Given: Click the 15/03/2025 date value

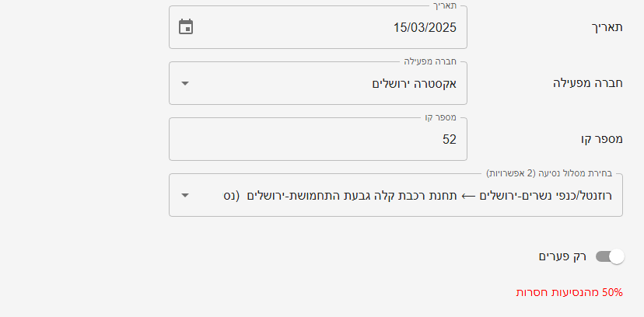Looking at the screenshot, I should [x=425, y=27].
